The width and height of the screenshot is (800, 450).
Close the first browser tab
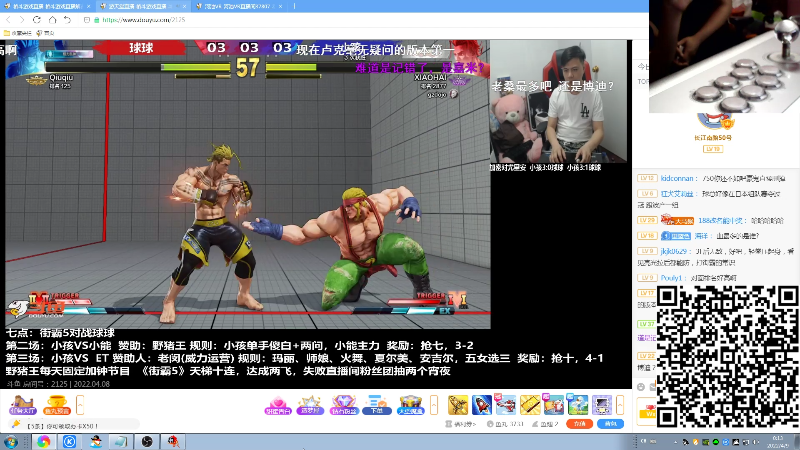pos(88,6)
